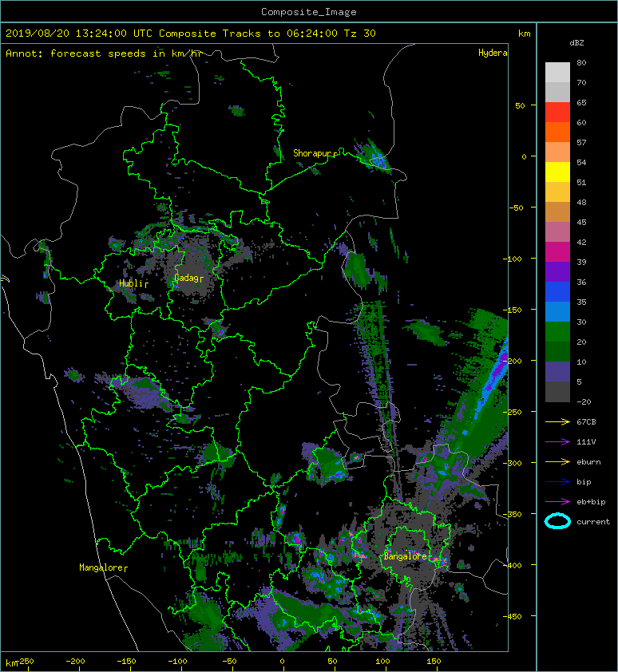618x672 pixels.
Task: Click the blue bip arrow legend icon
Action: (557, 482)
